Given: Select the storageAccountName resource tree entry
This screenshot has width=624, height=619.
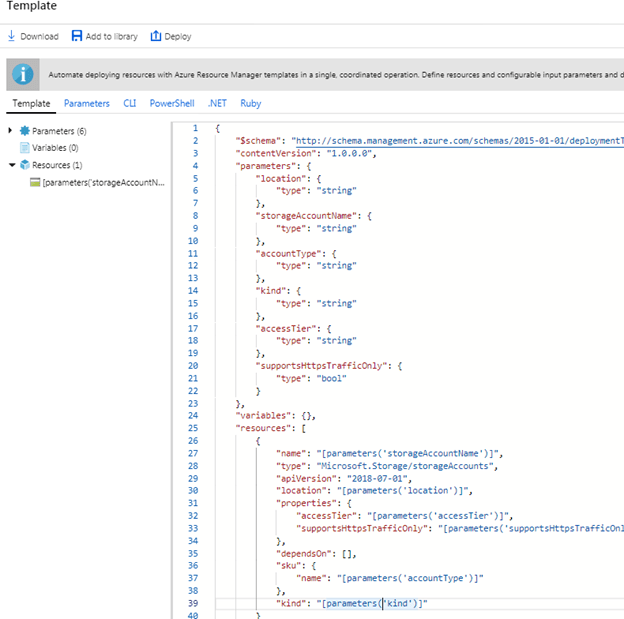Looking at the screenshot, I should pyautogui.click(x=103, y=182).
